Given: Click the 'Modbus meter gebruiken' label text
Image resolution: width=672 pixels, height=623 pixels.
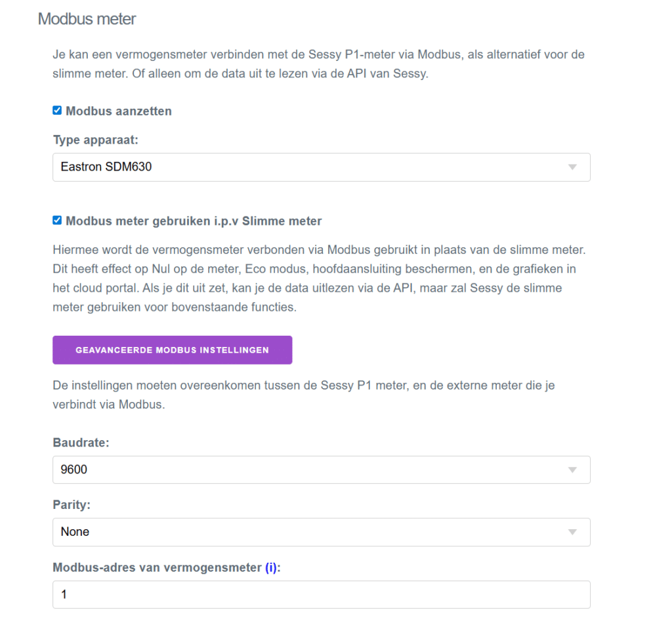Looking at the screenshot, I should click(x=194, y=222).
